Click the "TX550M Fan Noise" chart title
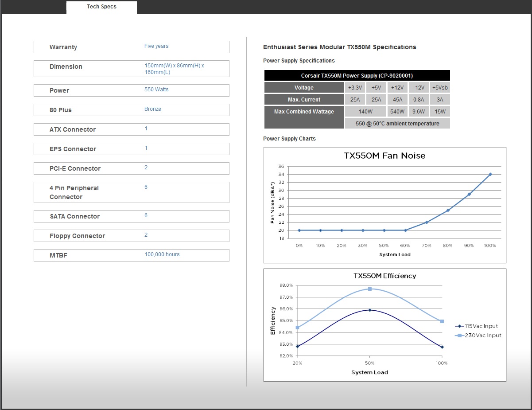The image size is (532, 410). [x=384, y=156]
